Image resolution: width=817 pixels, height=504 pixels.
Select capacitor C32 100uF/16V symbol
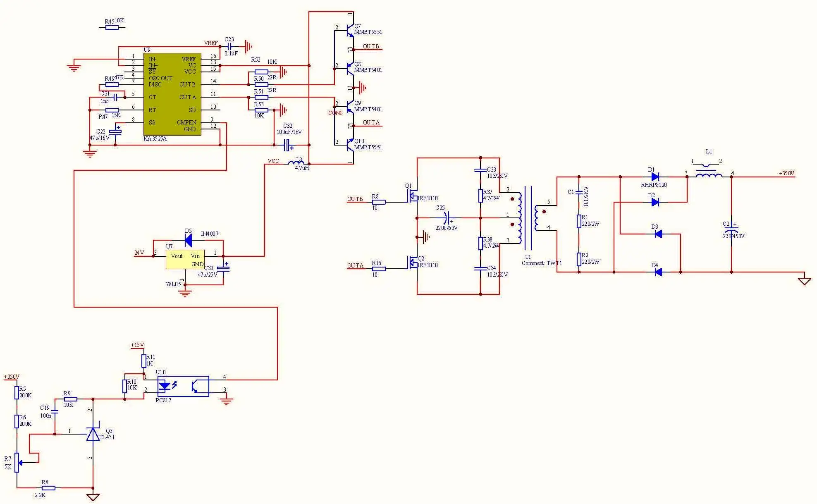click(289, 145)
